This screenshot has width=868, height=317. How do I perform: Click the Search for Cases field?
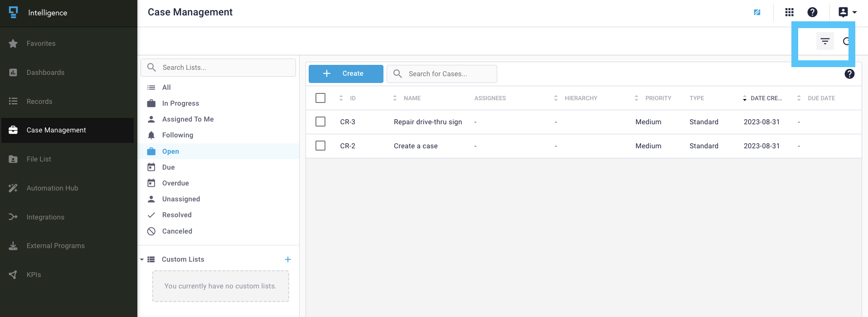click(441, 74)
